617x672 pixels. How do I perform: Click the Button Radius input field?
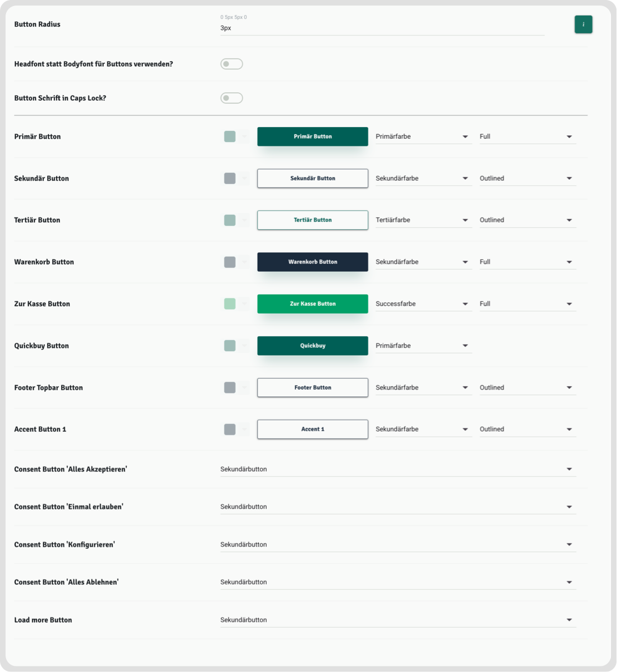[x=382, y=28]
